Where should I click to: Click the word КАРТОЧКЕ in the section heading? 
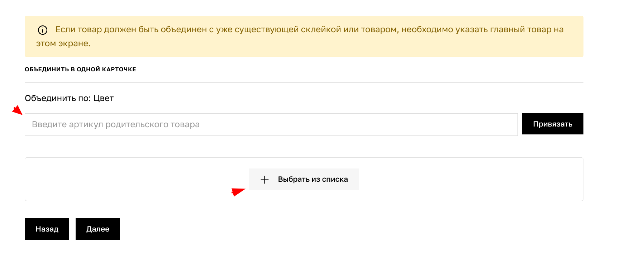tap(119, 69)
